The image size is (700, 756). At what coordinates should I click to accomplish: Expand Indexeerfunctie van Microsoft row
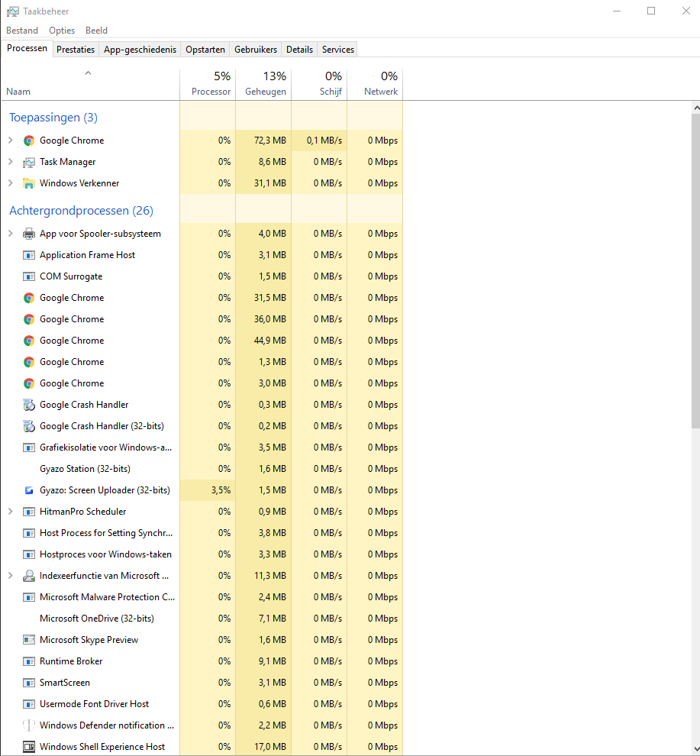[11, 576]
